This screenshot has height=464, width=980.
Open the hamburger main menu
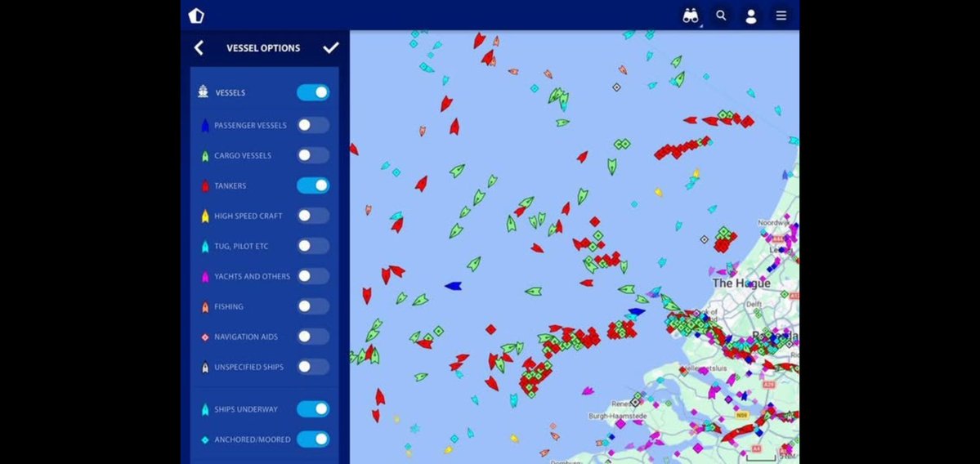pyautogui.click(x=781, y=16)
